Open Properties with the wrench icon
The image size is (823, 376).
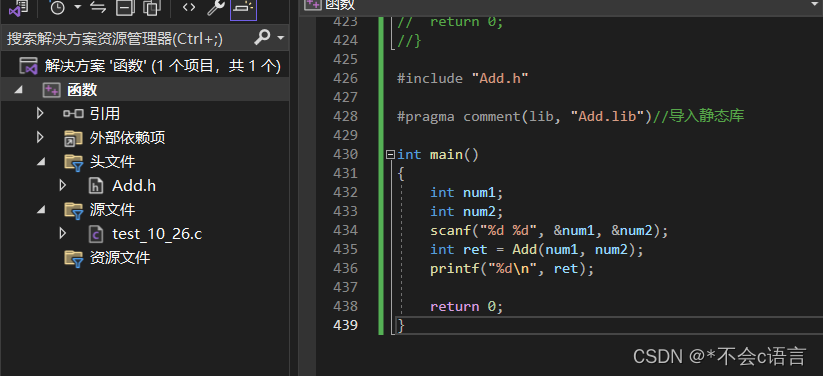coord(216,7)
